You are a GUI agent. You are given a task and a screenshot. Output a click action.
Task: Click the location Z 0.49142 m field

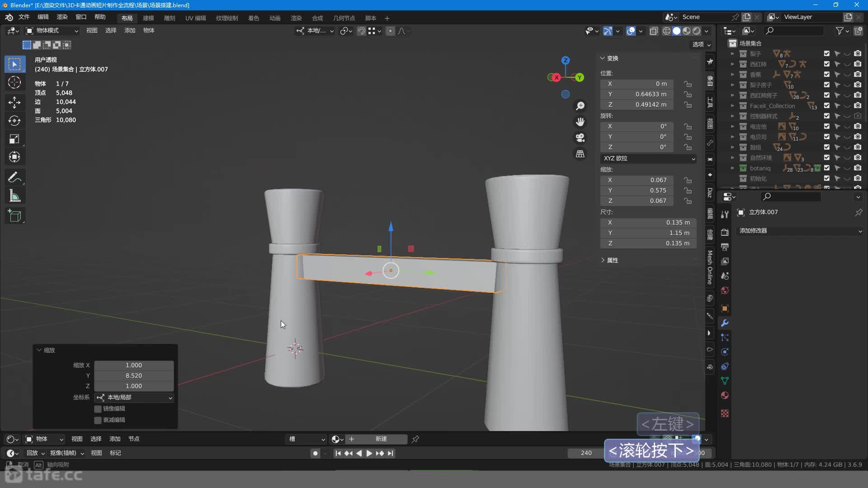[637, 104]
